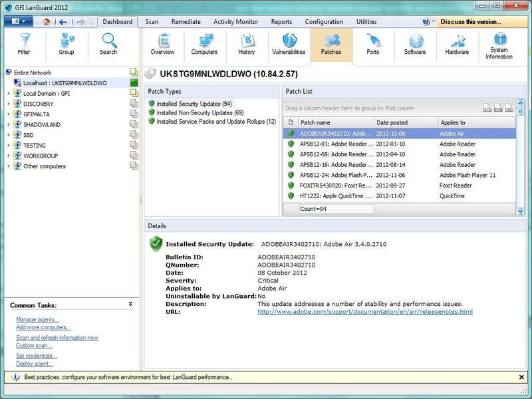Open the main application menu dropdown
The height and width of the screenshot is (399, 532).
(19, 21)
